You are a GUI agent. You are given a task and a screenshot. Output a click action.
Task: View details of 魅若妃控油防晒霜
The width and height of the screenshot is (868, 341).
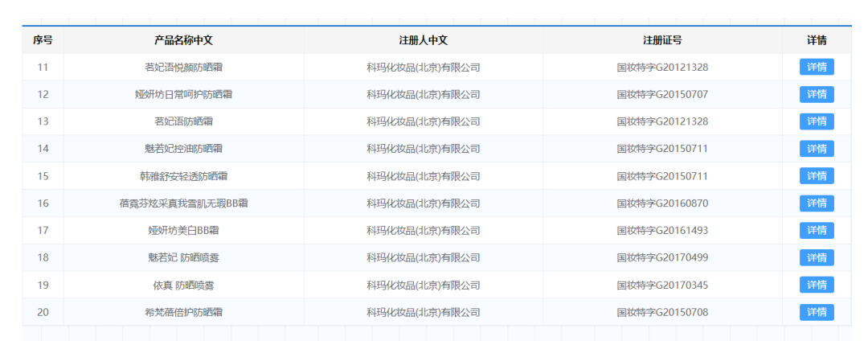pyautogui.click(x=817, y=149)
